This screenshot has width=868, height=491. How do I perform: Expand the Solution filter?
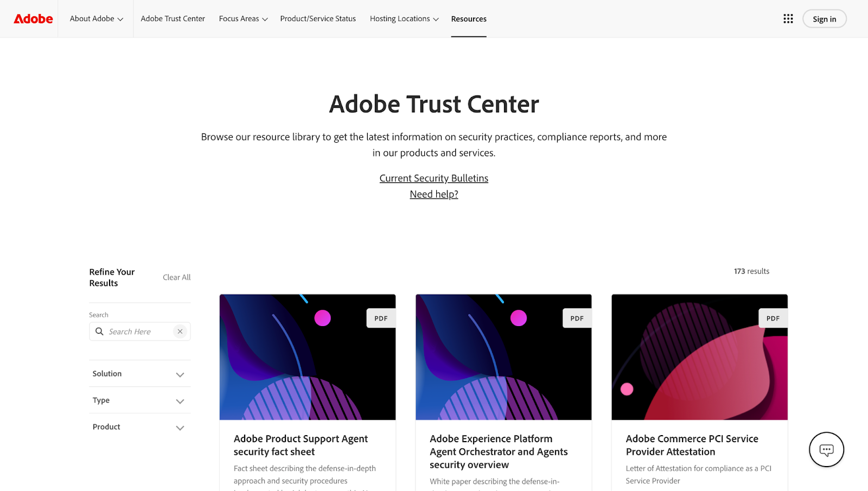[140, 374]
